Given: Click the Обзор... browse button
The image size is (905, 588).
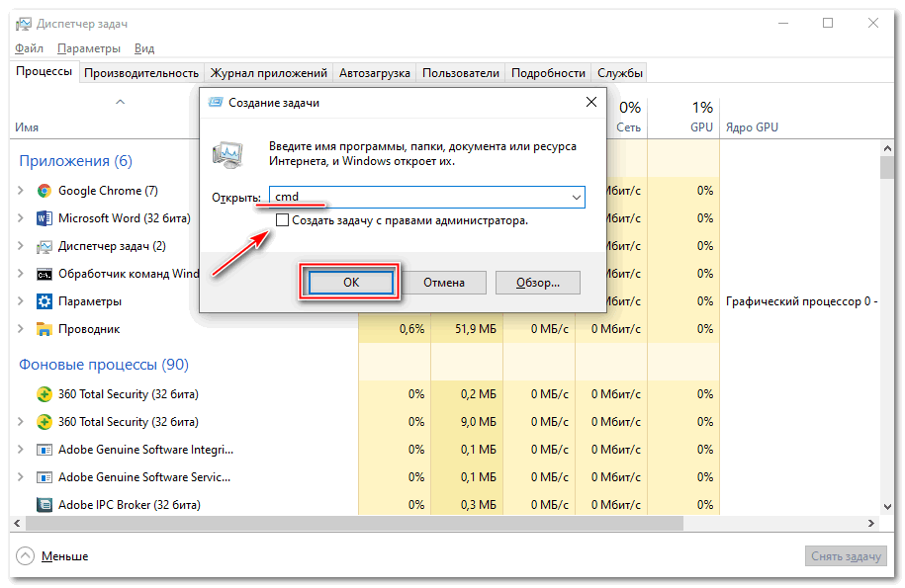Looking at the screenshot, I should point(537,283).
